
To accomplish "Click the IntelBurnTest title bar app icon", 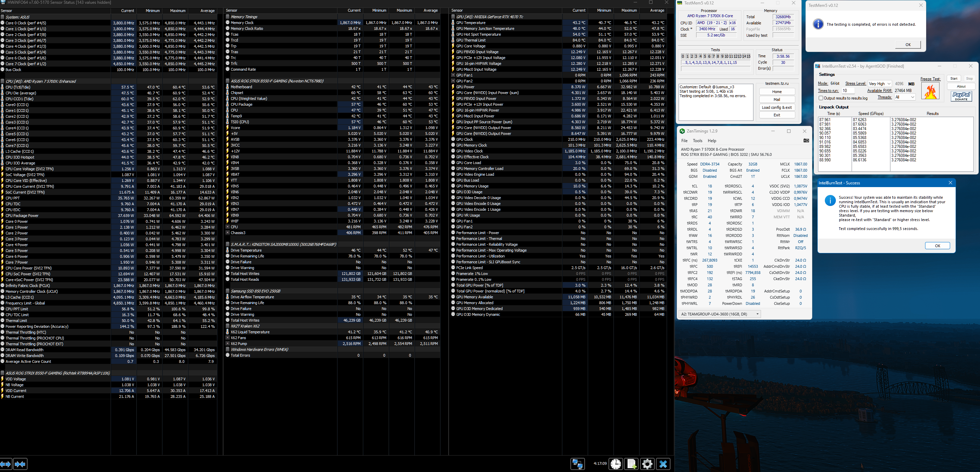I will 818,66.
